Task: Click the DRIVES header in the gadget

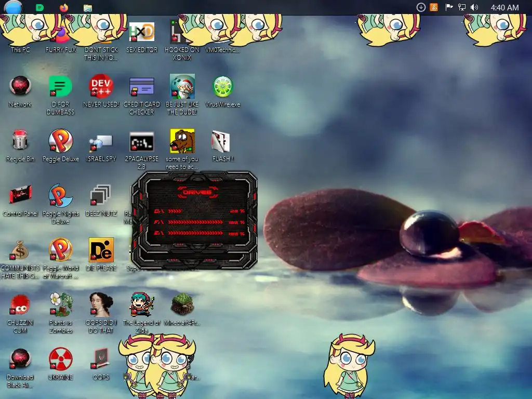Action: [x=197, y=192]
